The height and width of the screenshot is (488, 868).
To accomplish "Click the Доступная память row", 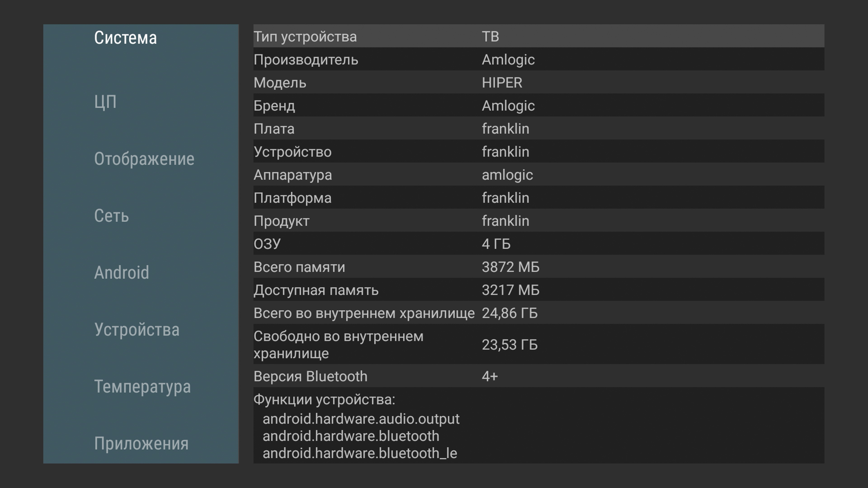I will click(x=538, y=290).
